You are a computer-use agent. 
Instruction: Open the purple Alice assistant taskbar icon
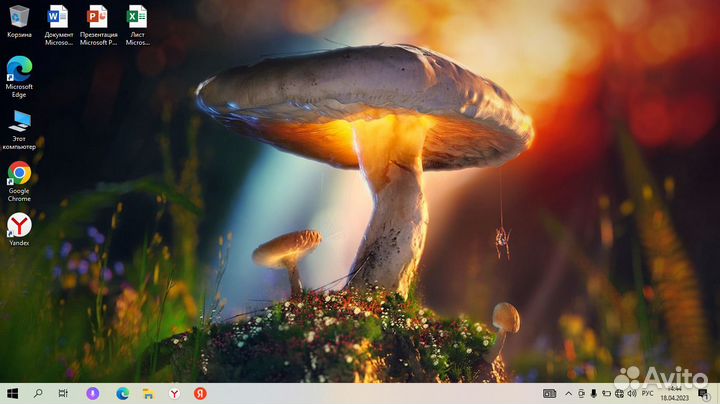click(x=93, y=394)
